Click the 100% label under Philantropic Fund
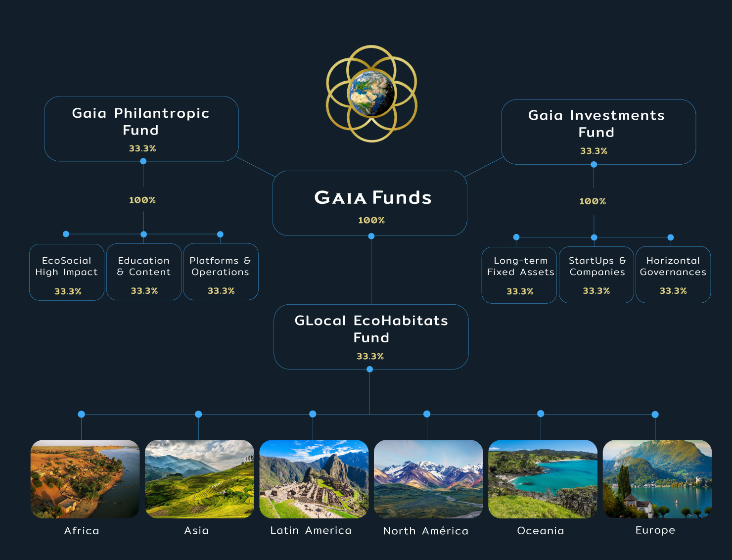This screenshot has width=732, height=560. [142, 200]
